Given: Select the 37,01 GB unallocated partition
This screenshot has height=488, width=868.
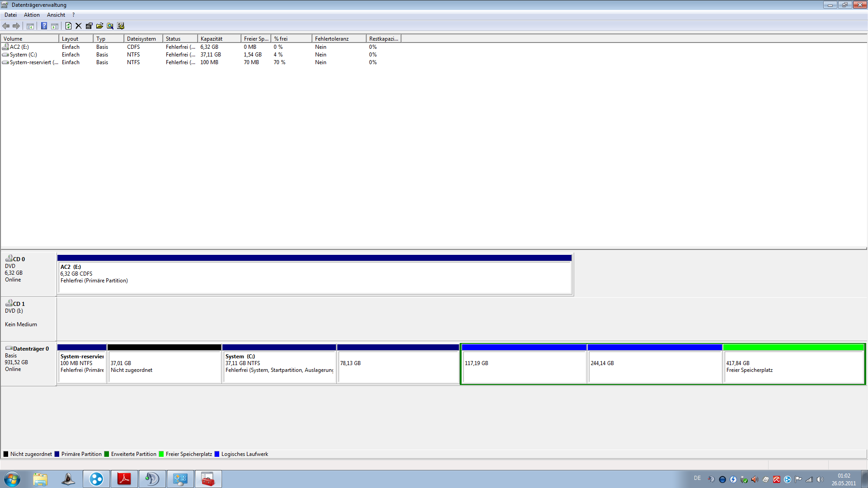Looking at the screenshot, I should tap(164, 366).
